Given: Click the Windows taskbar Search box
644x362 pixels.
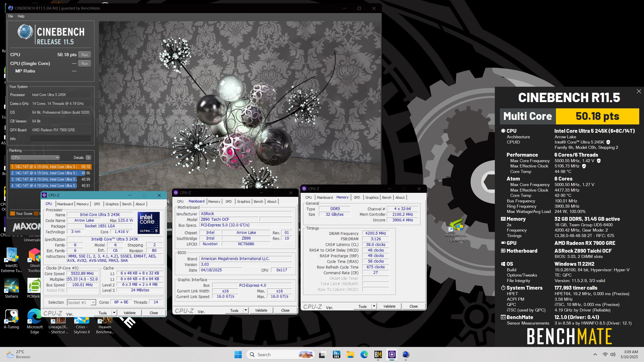Looking at the screenshot, I should tap(280, 354).
